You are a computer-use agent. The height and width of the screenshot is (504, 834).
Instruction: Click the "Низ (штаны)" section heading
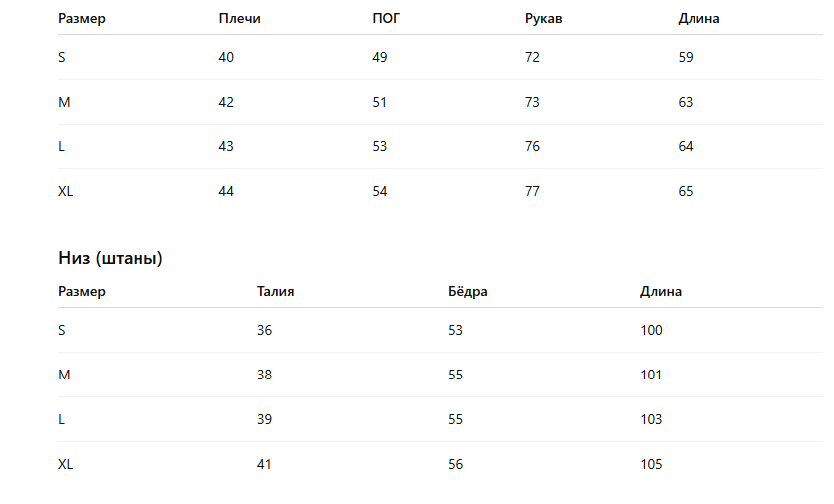pyautogui.click(x=111, y=258)
